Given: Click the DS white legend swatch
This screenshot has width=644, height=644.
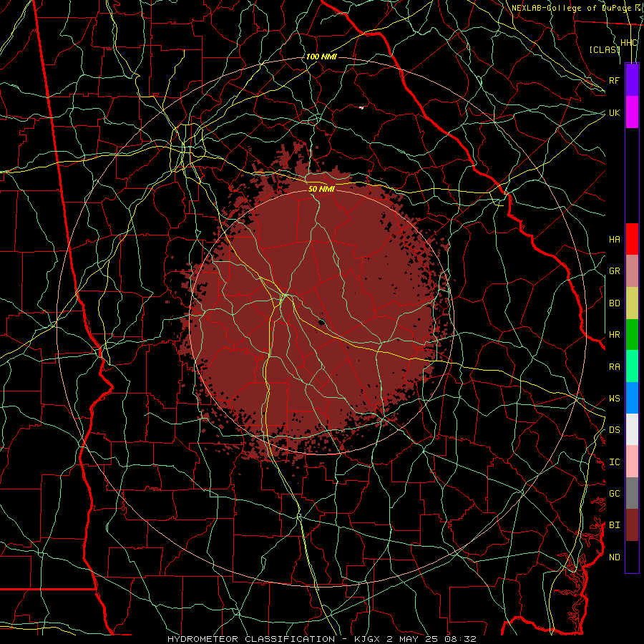Looking at the screenshot, I should [632, 429].
